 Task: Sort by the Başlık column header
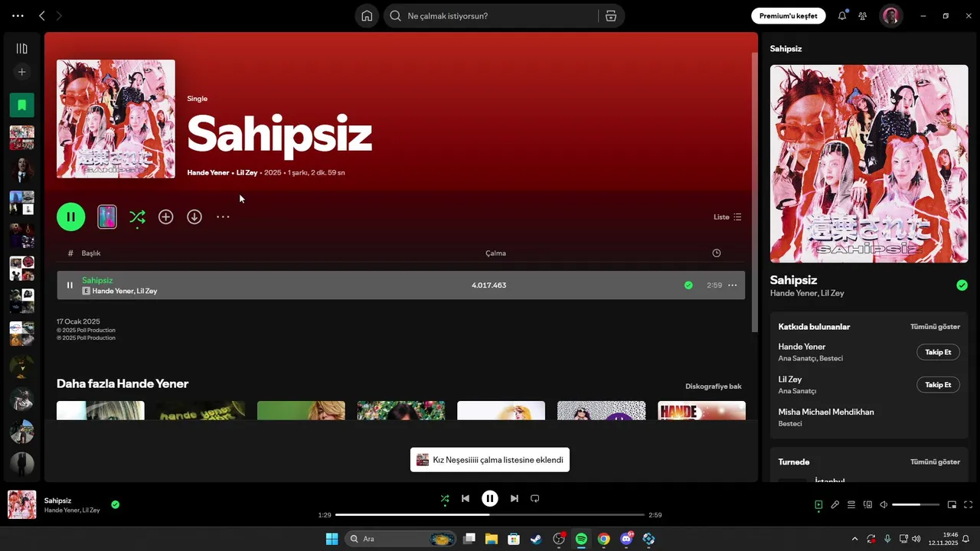(x=91, y=253)
